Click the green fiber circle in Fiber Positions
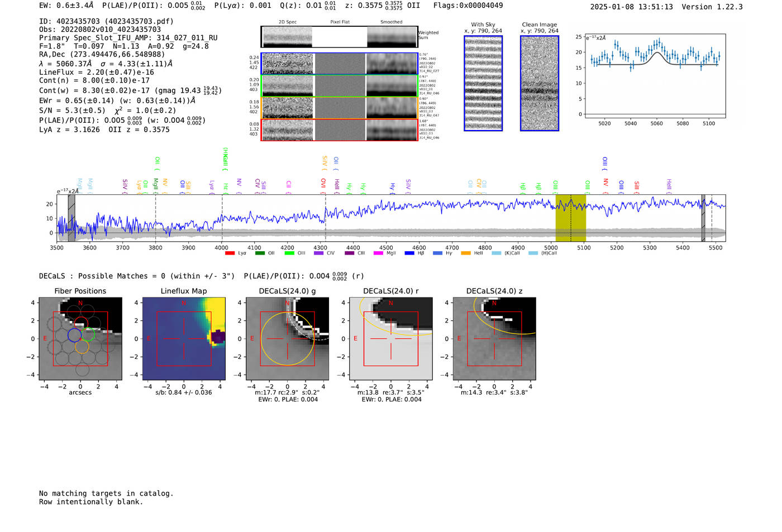Image resolution: width=782 pixels, height=532 pixels. [x=88, y=335]
